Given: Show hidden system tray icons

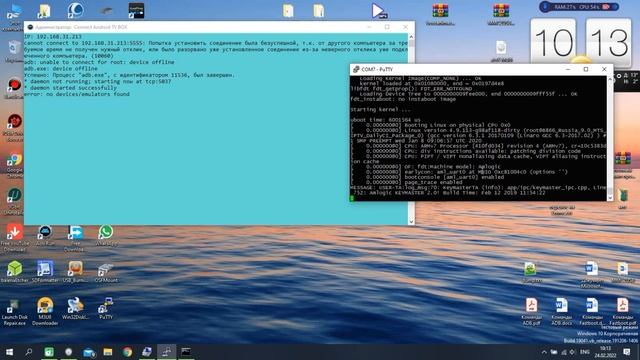Looking at the screenshot, I should (544, 352).
